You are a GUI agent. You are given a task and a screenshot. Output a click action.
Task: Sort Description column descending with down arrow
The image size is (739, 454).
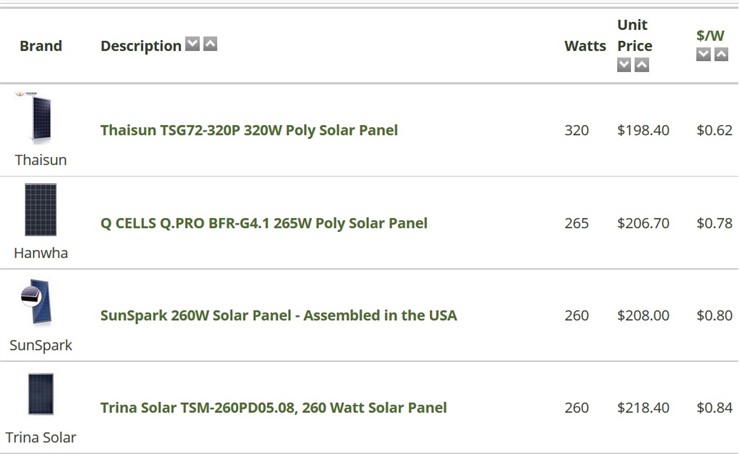[x=192, y=44]
